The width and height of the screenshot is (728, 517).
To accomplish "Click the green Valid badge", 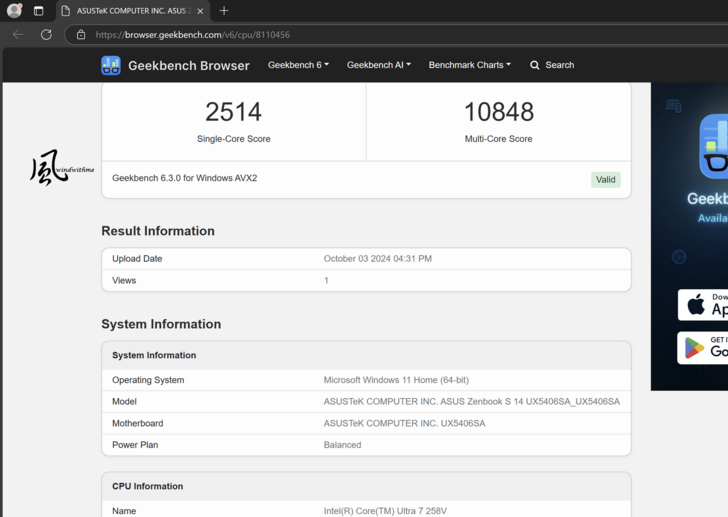I will (605, 180).
